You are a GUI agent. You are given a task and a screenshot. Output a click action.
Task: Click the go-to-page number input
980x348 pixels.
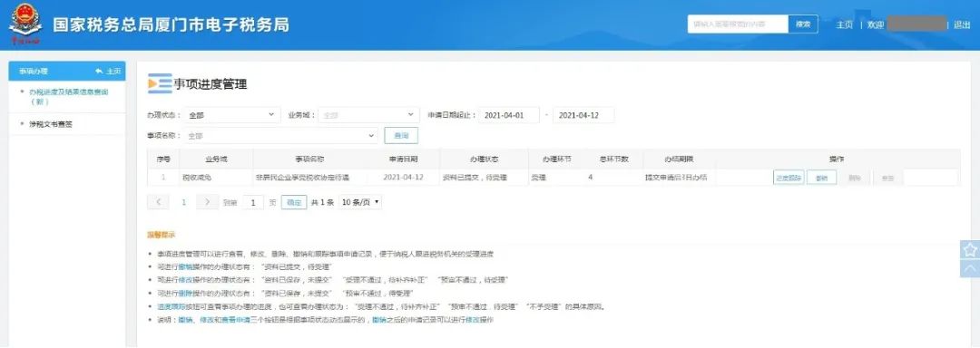click(253, 202)
